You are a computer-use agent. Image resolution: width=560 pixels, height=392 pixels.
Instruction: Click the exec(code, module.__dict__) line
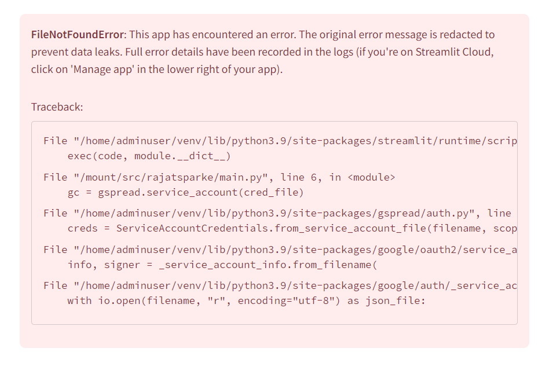(x=149, y=156)
